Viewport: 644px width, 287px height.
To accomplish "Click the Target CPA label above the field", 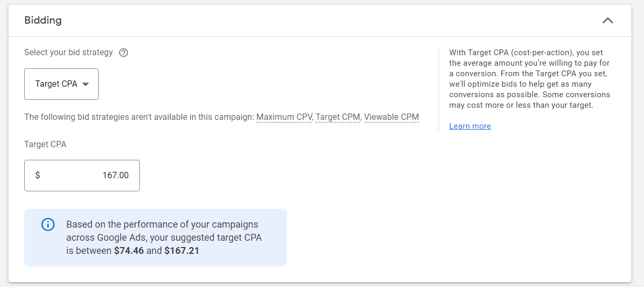I will (45, 144).
